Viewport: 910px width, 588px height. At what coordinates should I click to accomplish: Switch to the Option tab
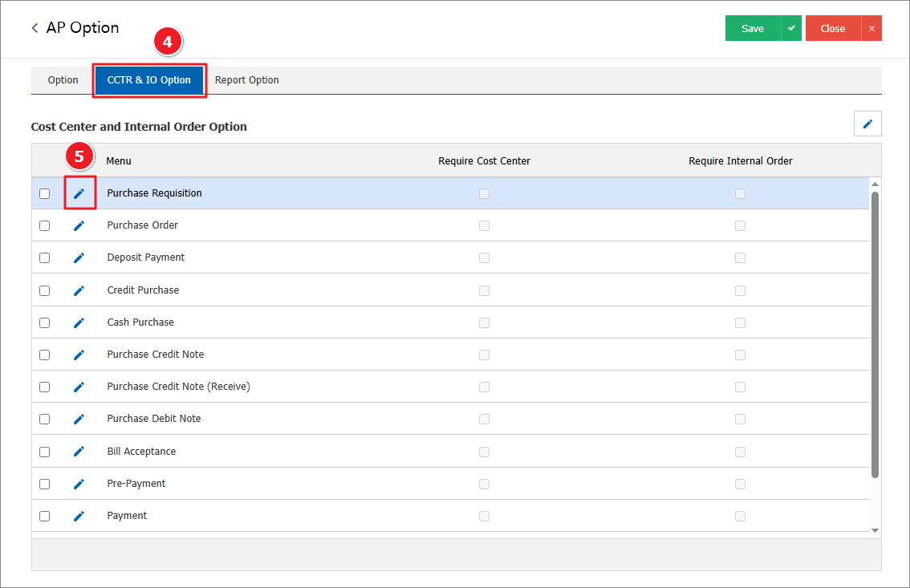(x=63, y=80)
